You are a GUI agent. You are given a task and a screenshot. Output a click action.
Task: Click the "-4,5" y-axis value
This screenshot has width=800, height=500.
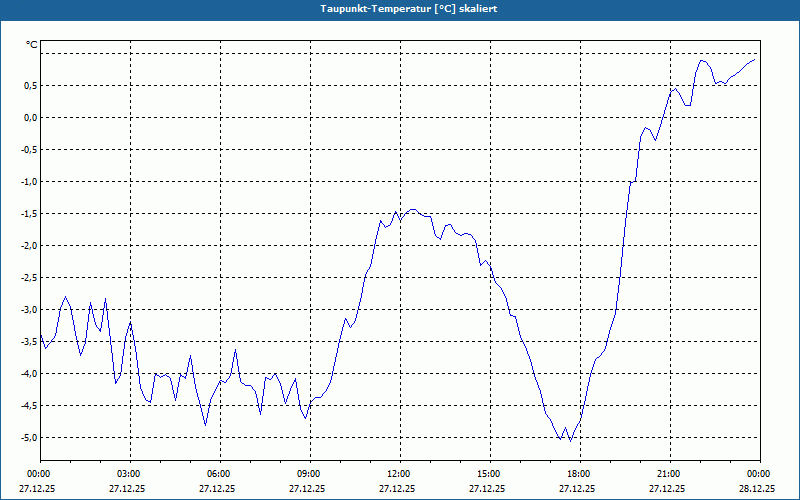30,406
